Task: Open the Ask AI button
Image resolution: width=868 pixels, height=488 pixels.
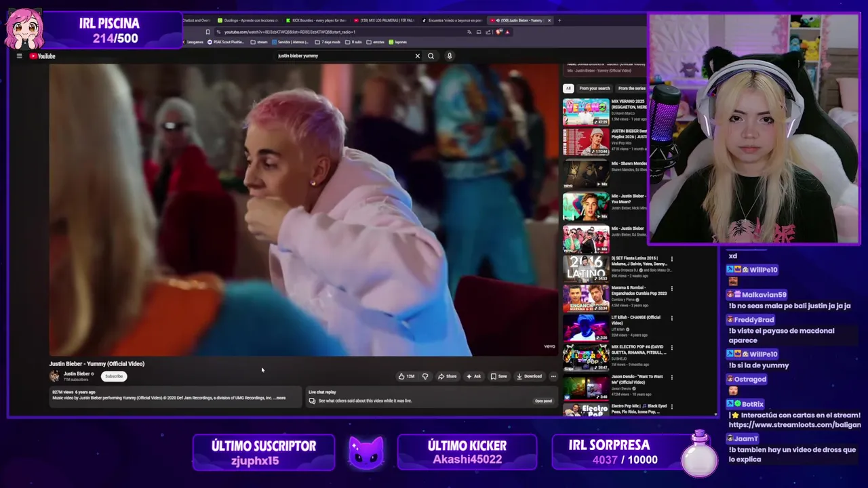Action: [473, 376]
